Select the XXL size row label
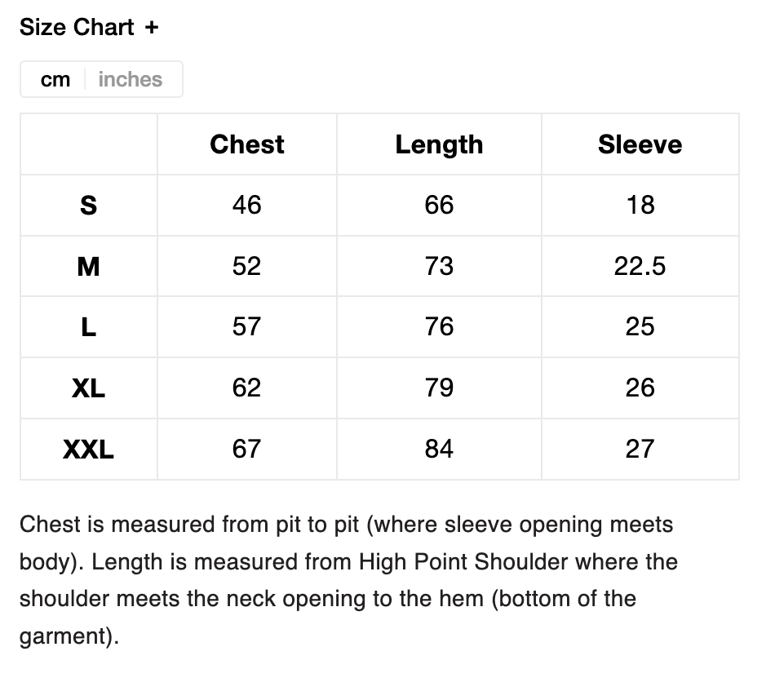775x700 pixels. coord(88,450)
